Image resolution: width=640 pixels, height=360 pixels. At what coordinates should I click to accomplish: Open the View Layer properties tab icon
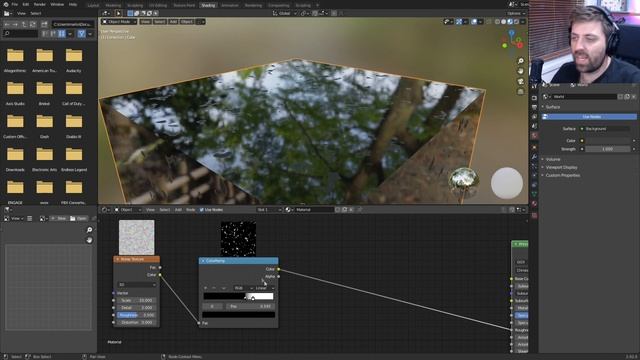(x=534, y=117)
